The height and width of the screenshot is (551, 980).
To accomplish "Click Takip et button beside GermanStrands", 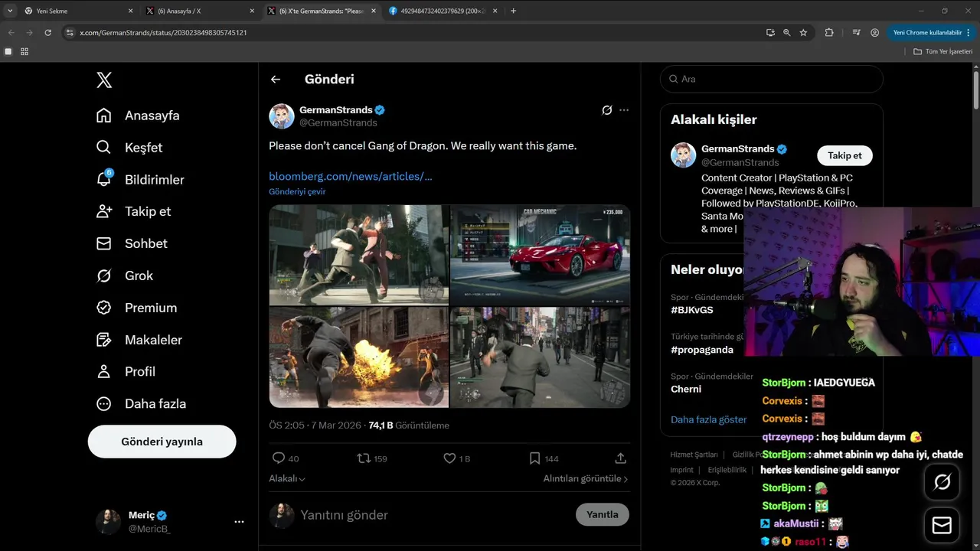I will point(845,155).
